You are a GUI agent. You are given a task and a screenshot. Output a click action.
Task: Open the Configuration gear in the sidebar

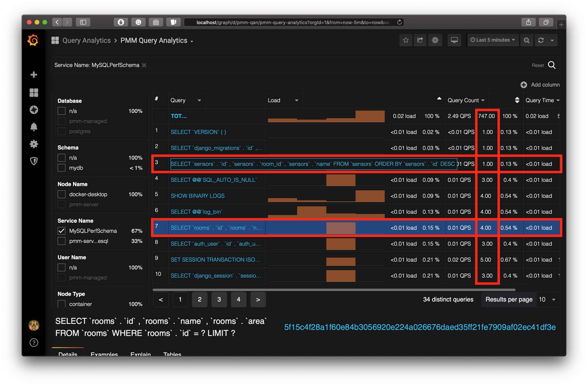tap(34, 144)
